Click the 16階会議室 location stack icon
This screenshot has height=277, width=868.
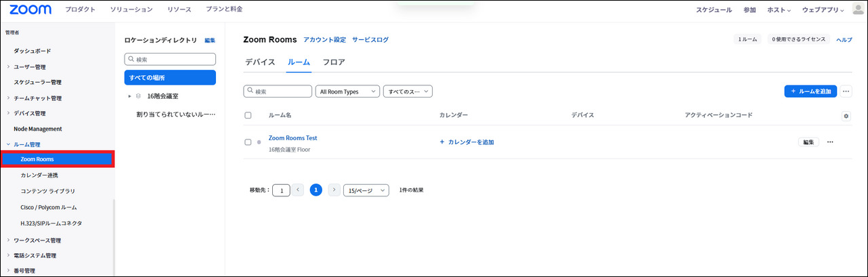coord(138,96)
